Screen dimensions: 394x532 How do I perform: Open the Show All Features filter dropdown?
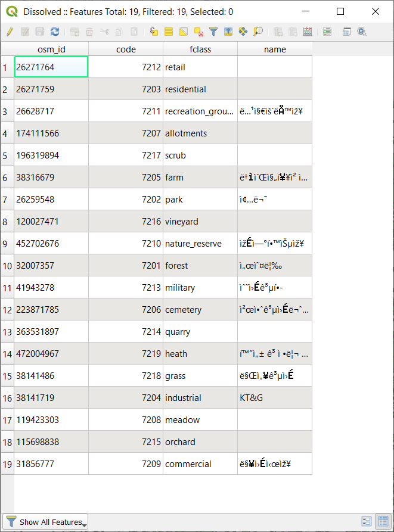(45, 522)
